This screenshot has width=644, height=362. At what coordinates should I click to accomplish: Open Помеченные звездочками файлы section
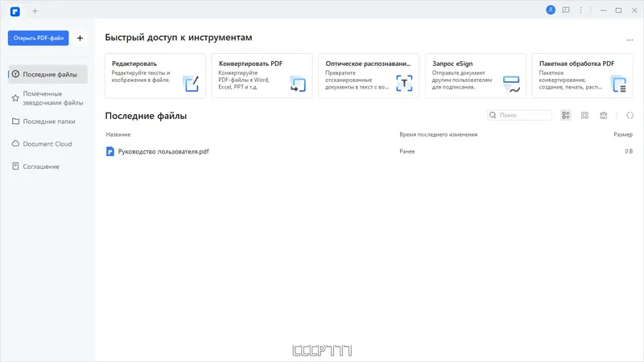point(47,98)
